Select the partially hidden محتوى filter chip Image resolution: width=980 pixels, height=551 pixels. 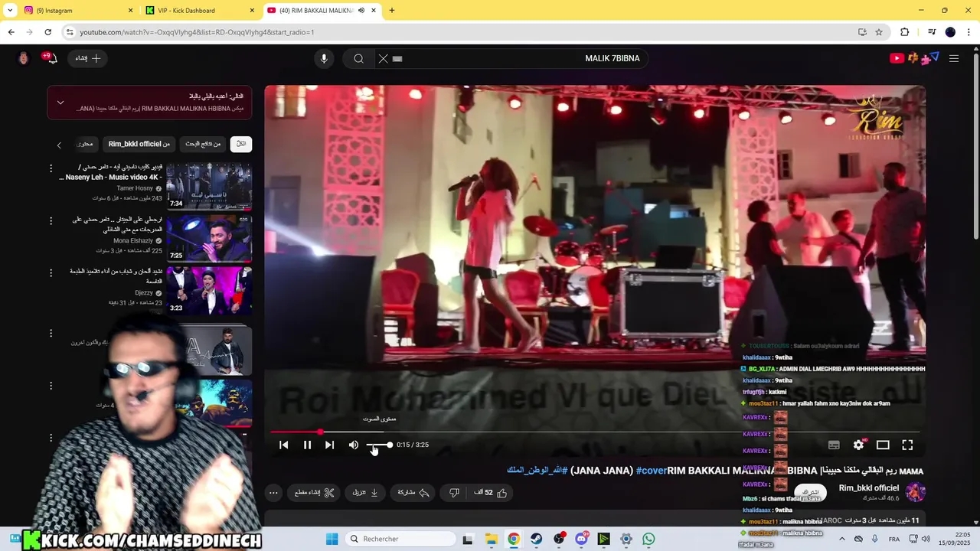84,144
